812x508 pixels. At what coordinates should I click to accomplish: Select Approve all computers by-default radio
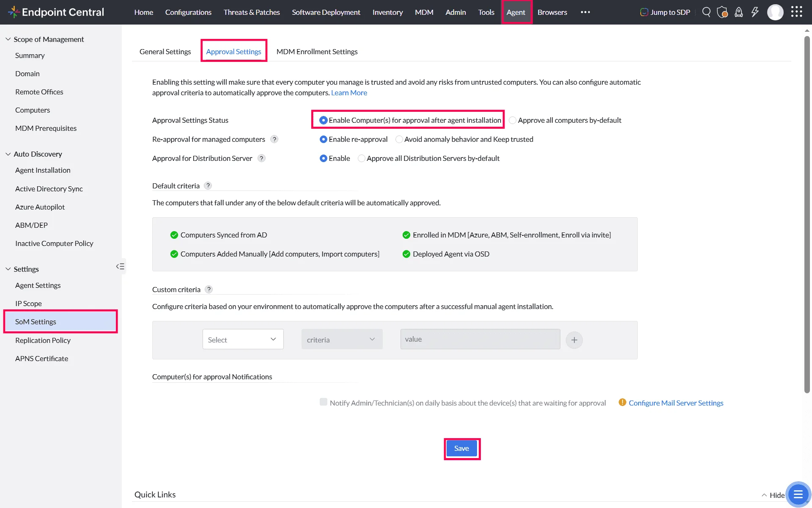[513, 120]
